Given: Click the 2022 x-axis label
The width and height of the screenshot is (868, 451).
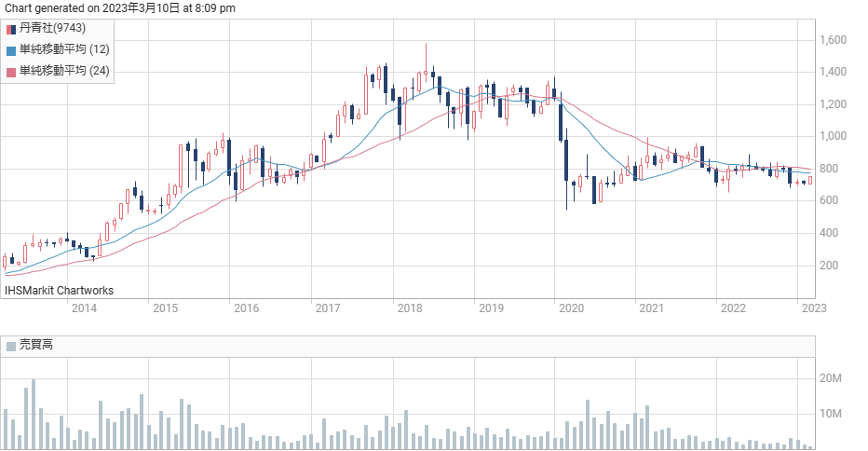Looking at the screenshot, I should [733, 308].
